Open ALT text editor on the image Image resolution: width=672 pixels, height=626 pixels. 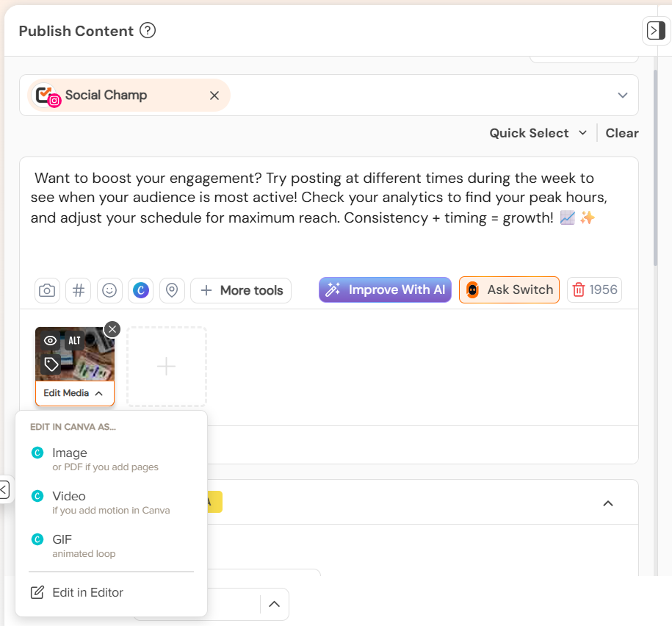coord(75,341)
